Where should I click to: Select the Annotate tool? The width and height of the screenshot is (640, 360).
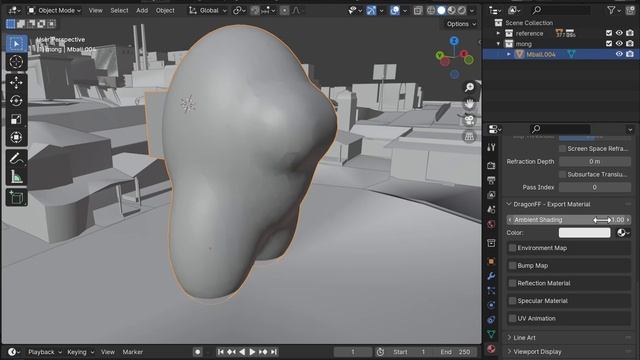click(x=16, y=158)
